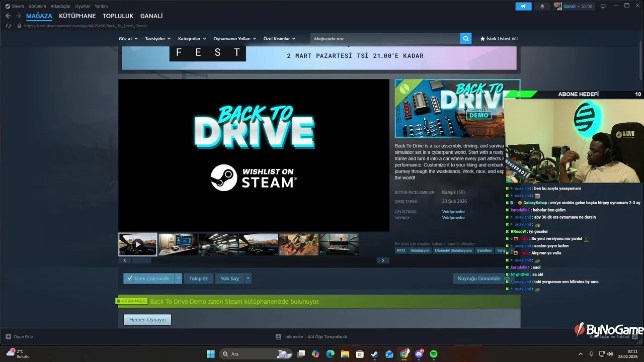The image size is (644, 362).
Task: Open the Voidprowler publisher link
Action: (x=453, y=218)
